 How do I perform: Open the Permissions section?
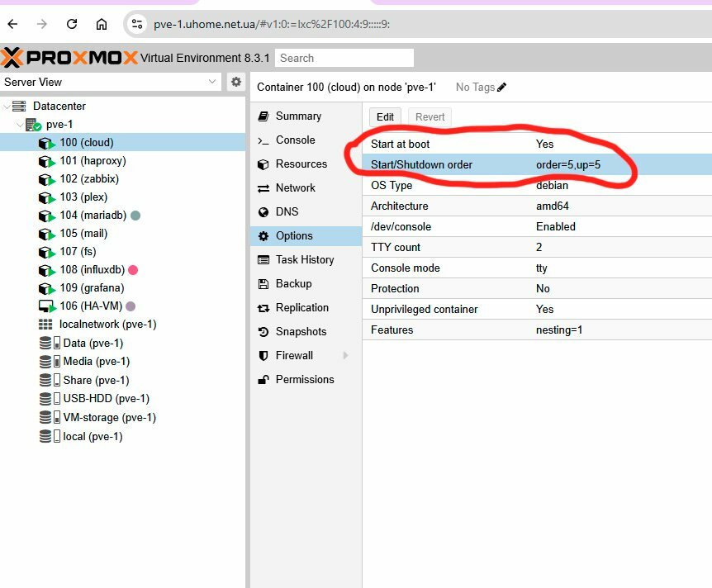click(306, 380)
